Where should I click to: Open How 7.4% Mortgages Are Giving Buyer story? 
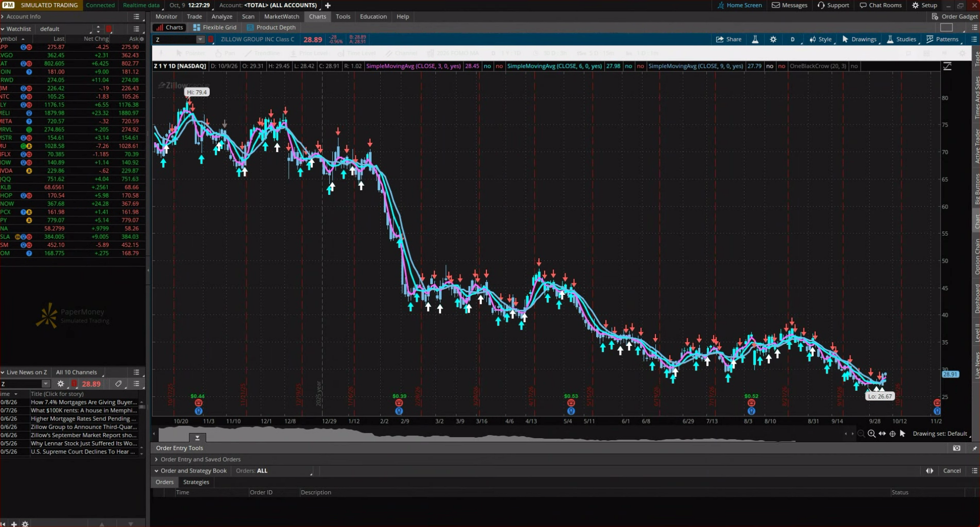84,402
